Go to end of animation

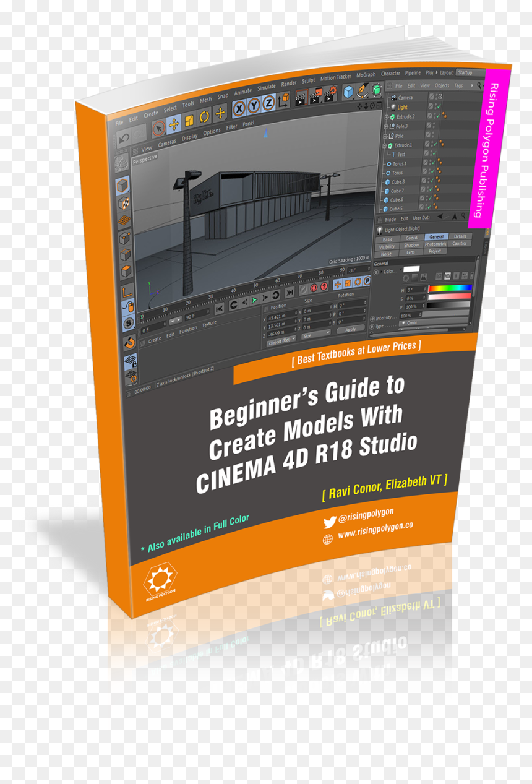288,293
